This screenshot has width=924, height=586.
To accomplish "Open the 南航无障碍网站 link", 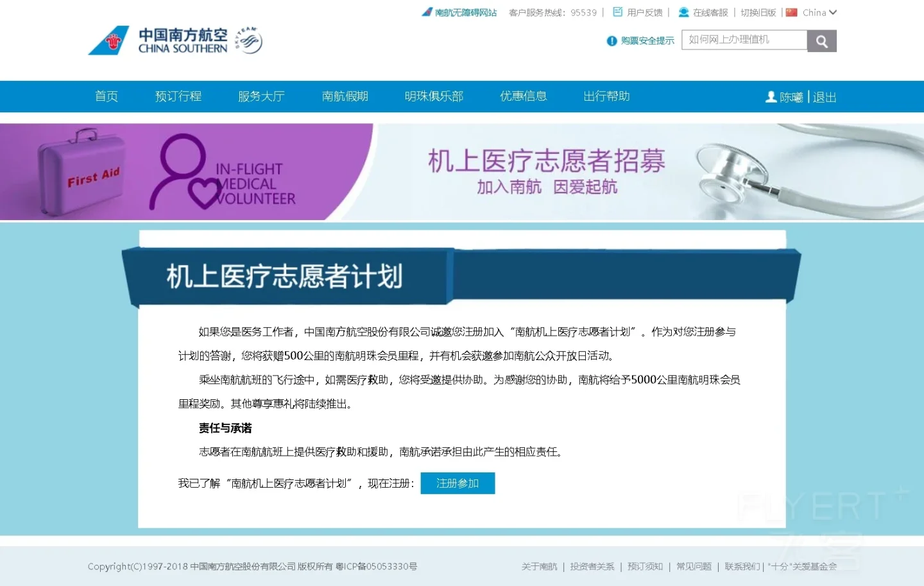I will pos(466,13).
